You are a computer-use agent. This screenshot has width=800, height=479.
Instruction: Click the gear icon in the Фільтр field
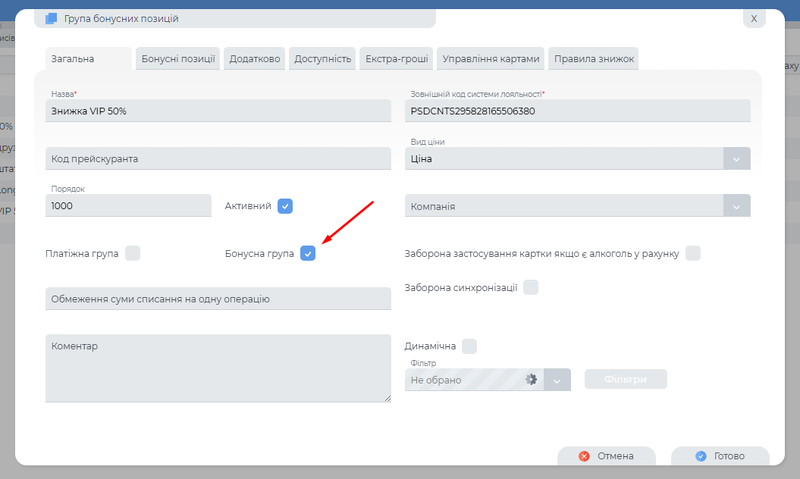(531, 380)
